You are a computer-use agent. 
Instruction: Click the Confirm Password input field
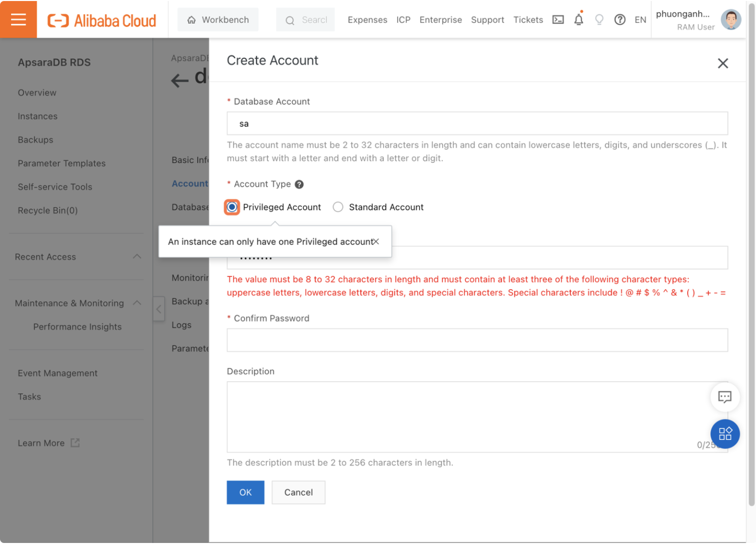tap(476, 340)
